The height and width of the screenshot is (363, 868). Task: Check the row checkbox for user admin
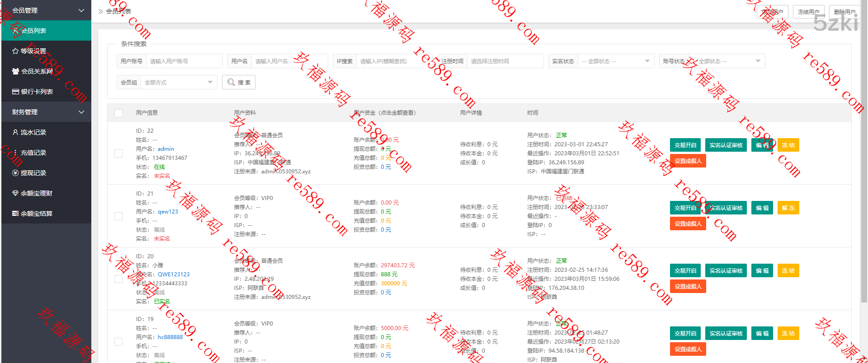click(x=118, y=154)
